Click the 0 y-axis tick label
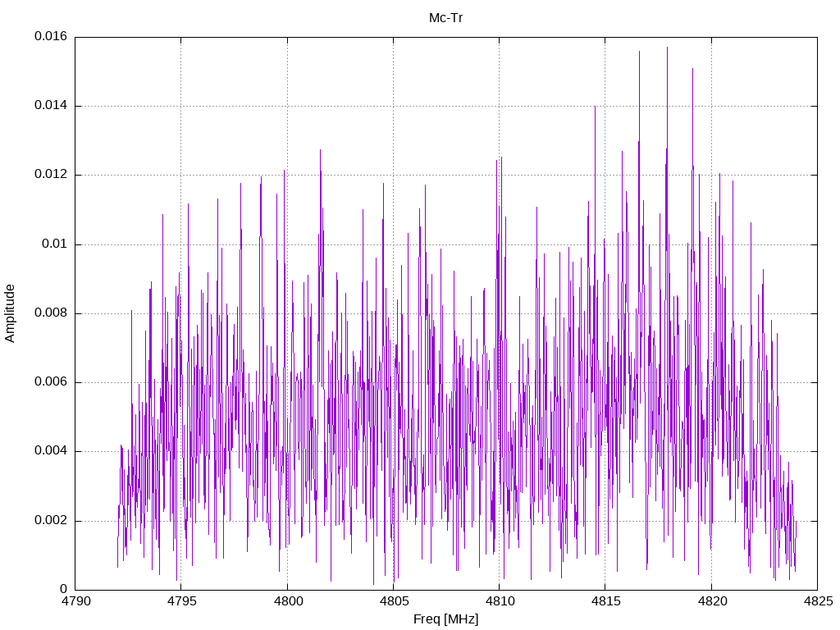This screenshot has height=630, width=840. click(x=64, y=589)
